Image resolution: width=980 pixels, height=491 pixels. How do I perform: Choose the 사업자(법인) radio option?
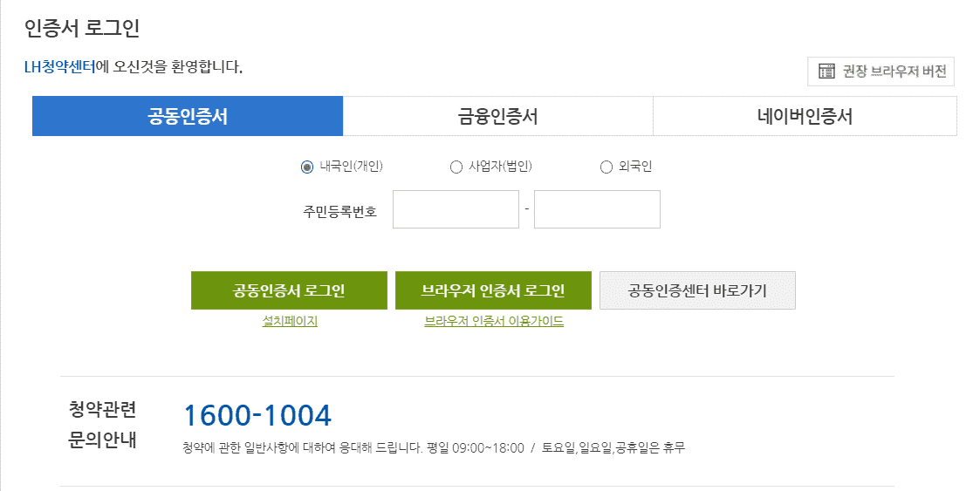pyautogui.click(x=456, y=167)
